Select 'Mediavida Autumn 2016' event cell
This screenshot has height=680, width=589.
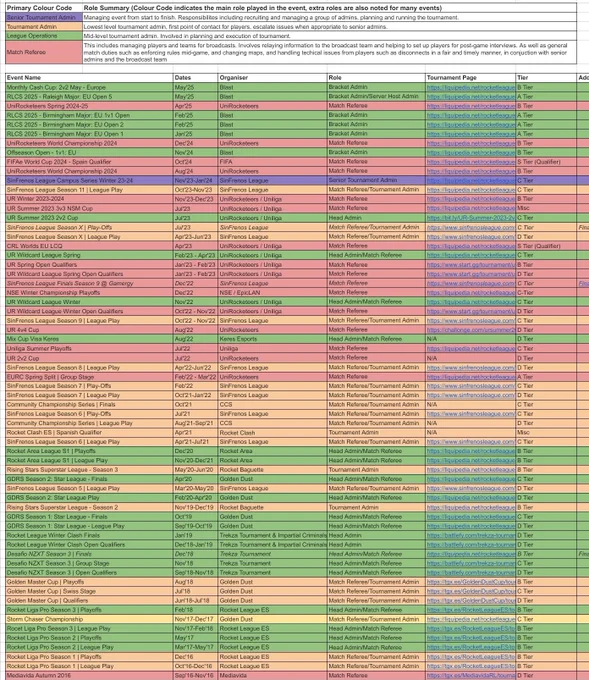pos(89,675)
